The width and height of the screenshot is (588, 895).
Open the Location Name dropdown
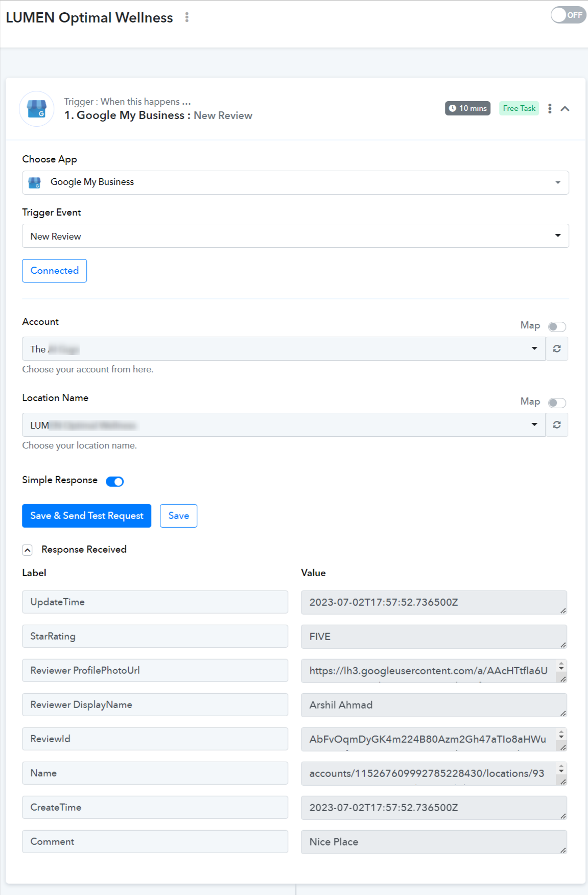284,425
